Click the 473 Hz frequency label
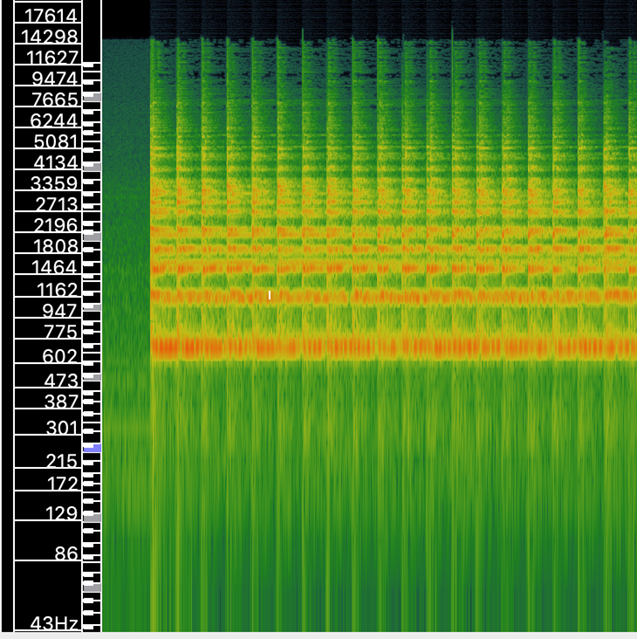 pos(60,380)
